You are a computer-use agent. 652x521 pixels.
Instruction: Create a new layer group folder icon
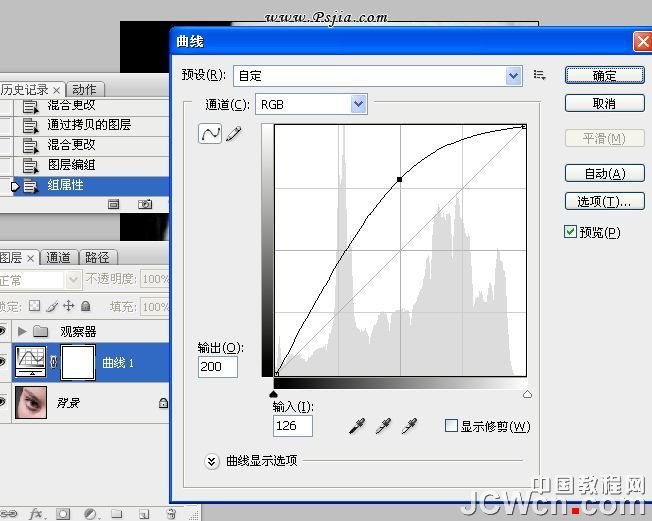coord(116,514)
